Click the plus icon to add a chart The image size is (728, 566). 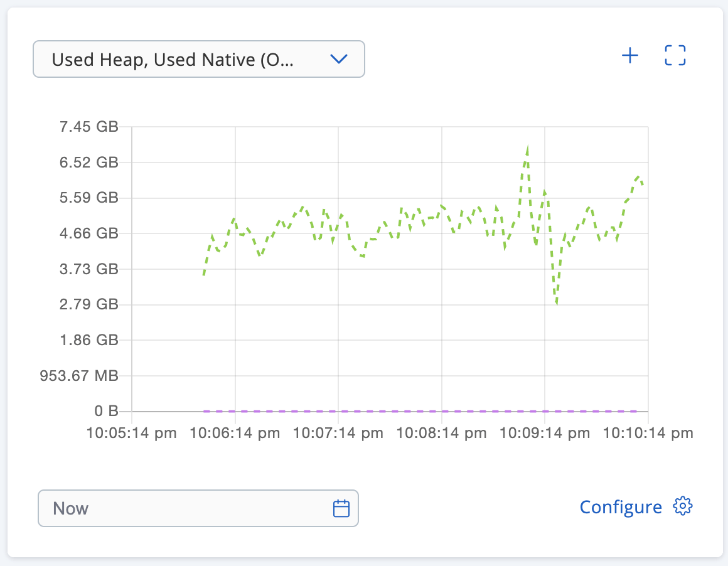tap(629, 56)
